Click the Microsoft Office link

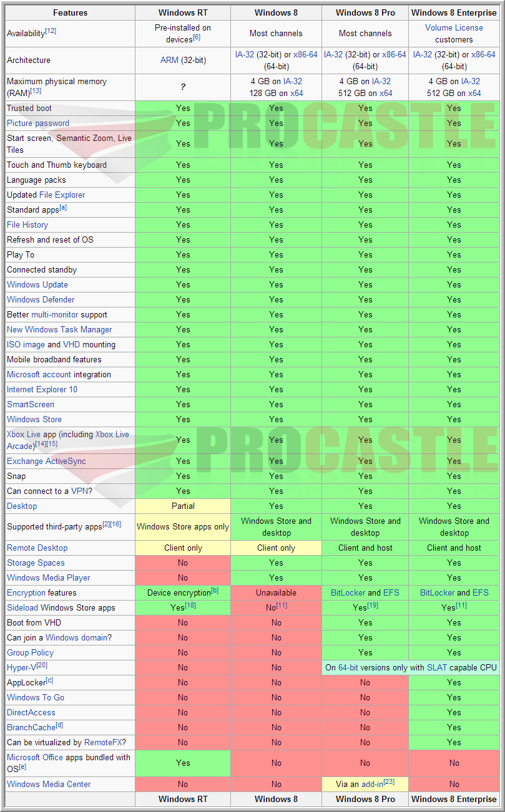tap(36, 758)
